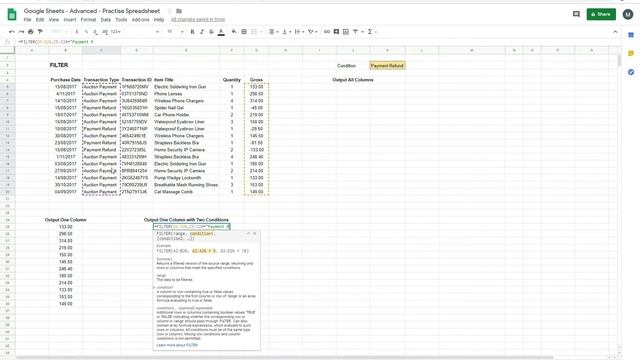Open the Help menu
This screenshot has width=640, height=360.
tap(159, 20)
